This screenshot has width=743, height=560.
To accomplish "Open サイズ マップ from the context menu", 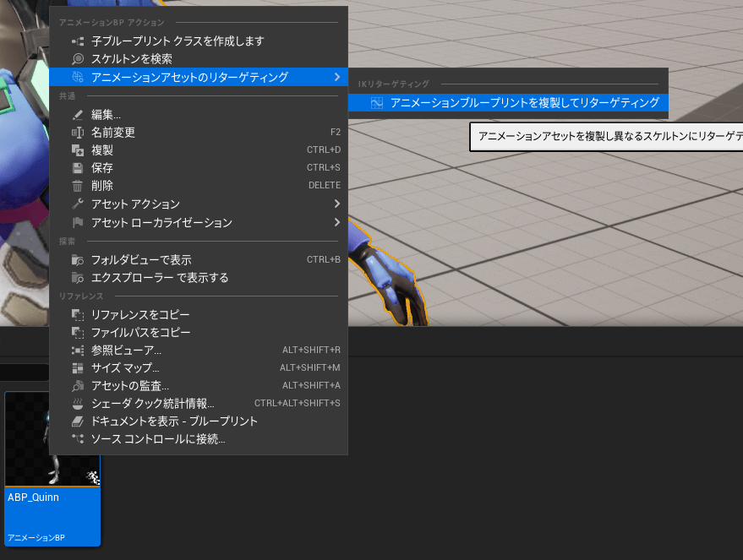I will 125,368.
